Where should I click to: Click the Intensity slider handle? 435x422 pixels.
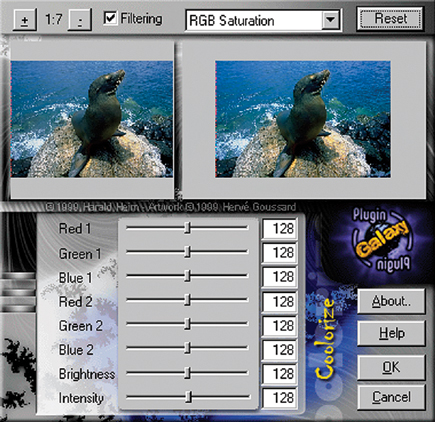(189, 397)
